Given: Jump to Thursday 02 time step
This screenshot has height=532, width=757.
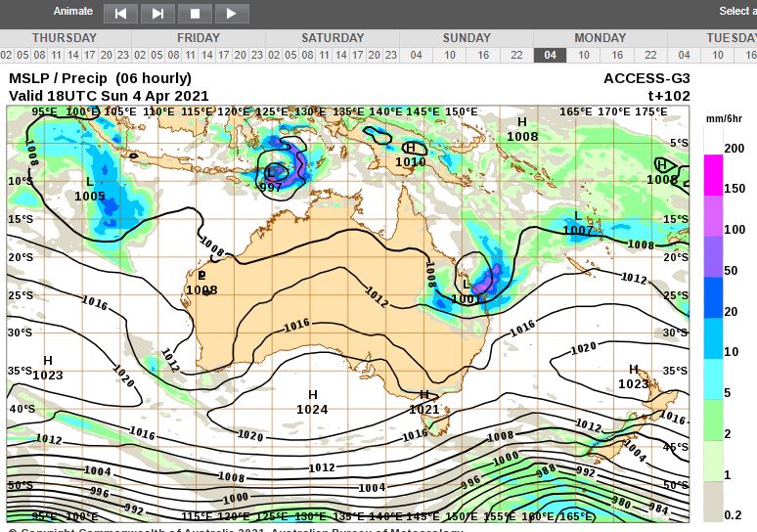Looking at the screenshot, I should [7, 55].
